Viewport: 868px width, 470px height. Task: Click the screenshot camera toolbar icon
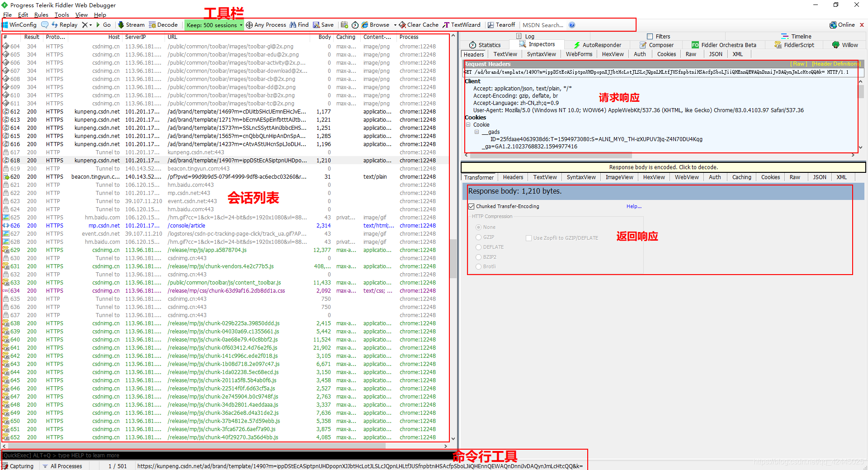(344, 25)
